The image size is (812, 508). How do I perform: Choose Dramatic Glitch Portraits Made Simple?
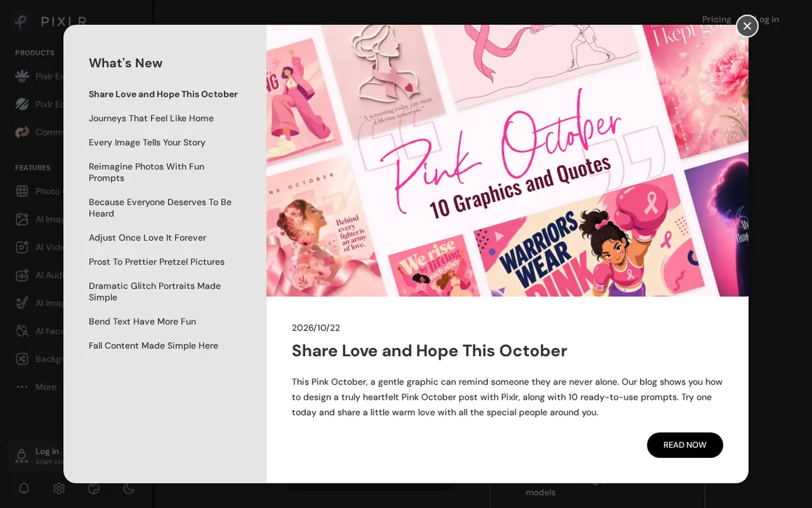(155, 292)
